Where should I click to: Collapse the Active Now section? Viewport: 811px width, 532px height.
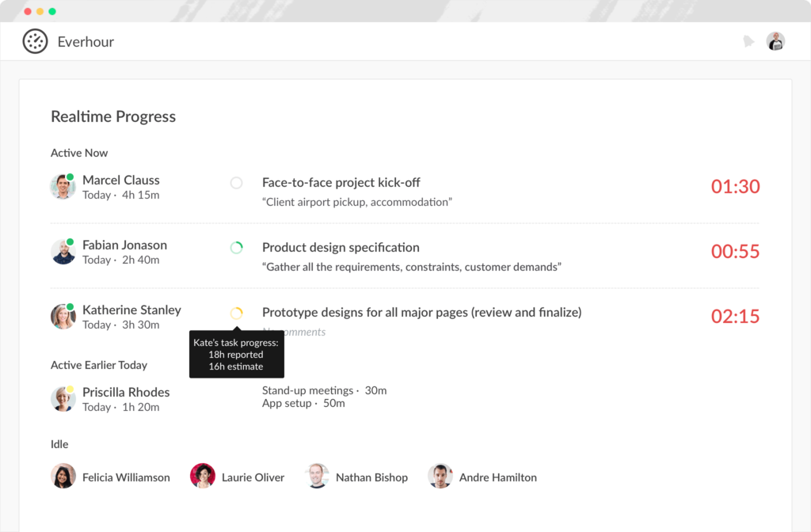tap(79, 153)
